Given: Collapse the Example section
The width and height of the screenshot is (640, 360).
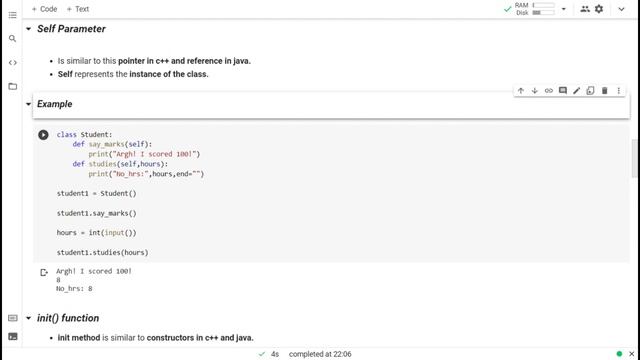Looking at the screenshot, I should [x=28, y=104].
